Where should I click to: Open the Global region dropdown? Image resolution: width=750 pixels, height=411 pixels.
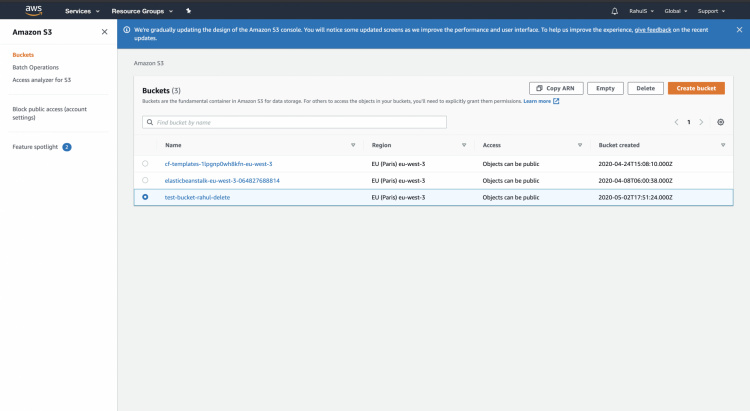[675, 10]
